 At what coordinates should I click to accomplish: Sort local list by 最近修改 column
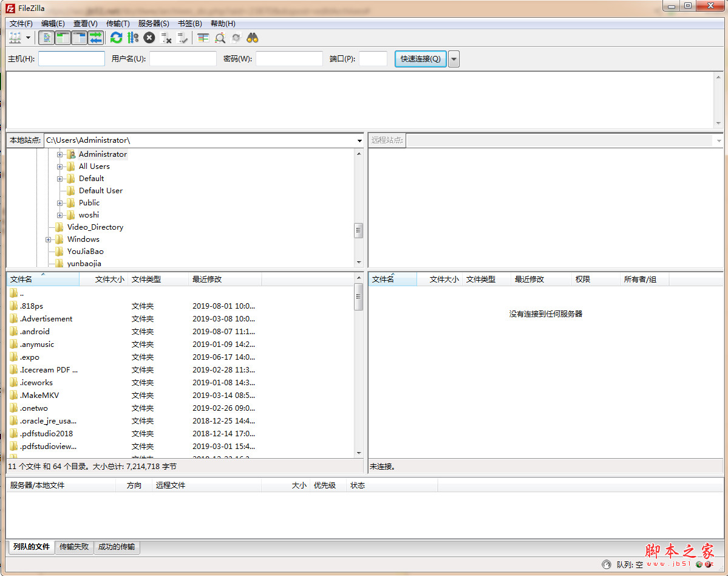tap(225, 279)
